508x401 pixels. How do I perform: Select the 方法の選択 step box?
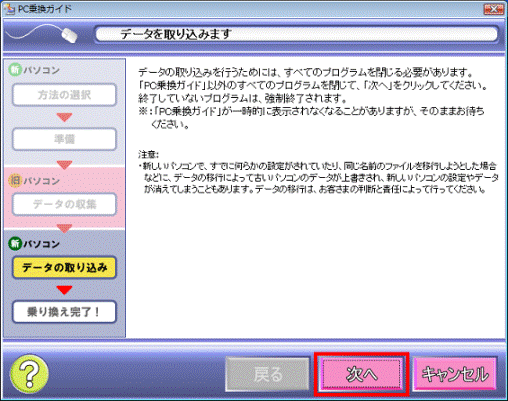click(64, 95)
